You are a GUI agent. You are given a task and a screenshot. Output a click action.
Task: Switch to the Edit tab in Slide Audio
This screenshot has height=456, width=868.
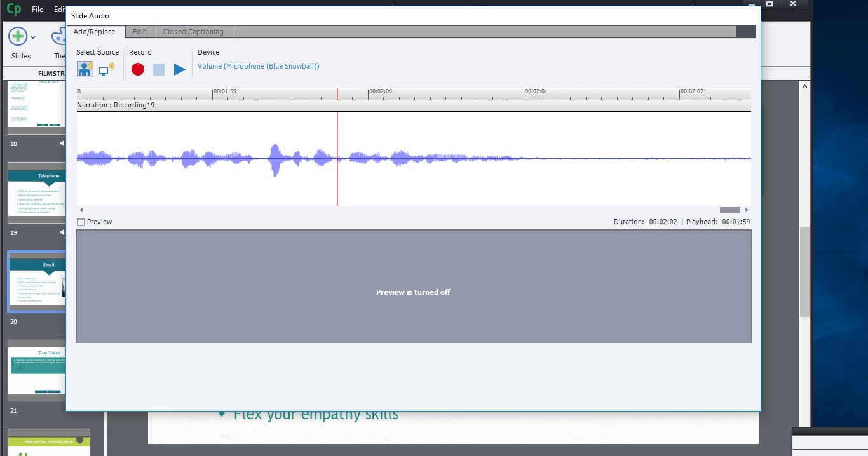[139, 32]
